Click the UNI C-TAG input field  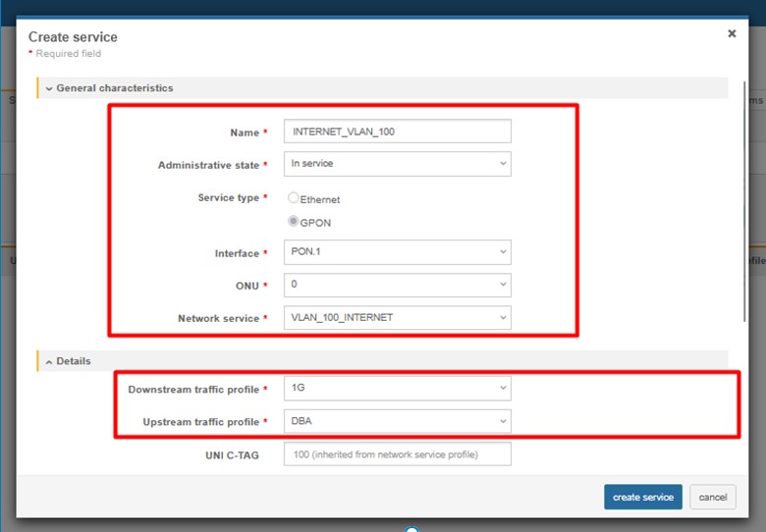point(397,454)
